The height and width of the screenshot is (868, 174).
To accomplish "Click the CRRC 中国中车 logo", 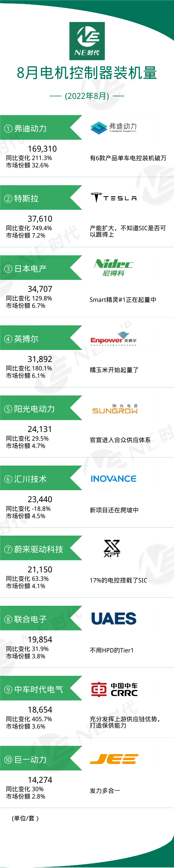I will (x=114, y=689).
